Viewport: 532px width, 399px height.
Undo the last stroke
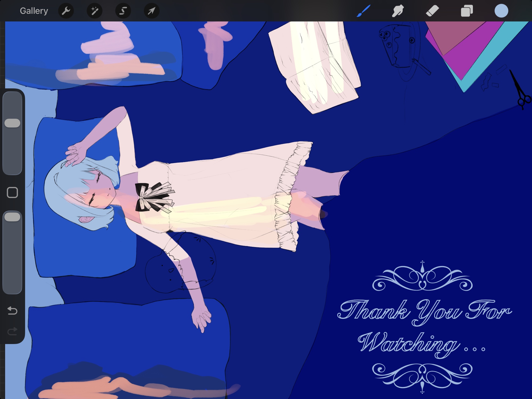(x=12, y=310)
